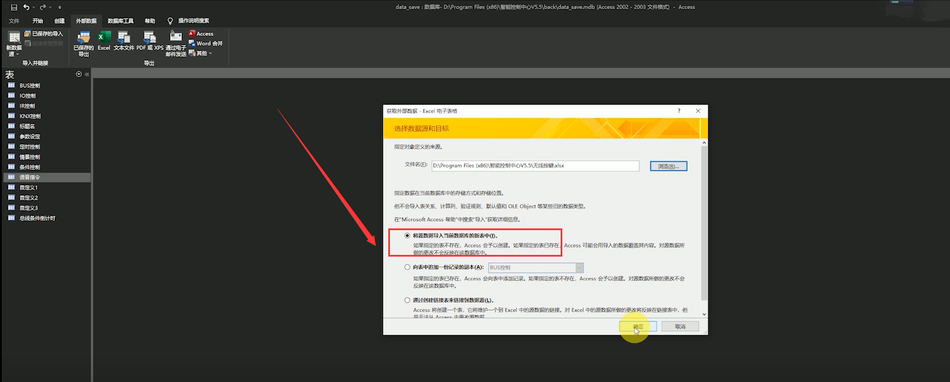
Task: Switch to the 开始 ribbon tab
Action: (37, 21)
